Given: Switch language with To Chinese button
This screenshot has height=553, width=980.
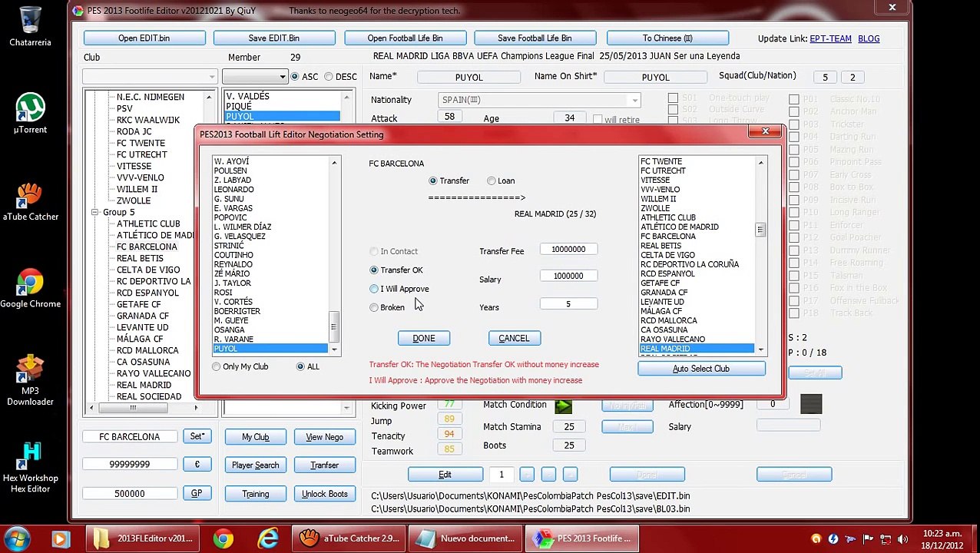Looking at the screenshot, I should tap(667, 38).
